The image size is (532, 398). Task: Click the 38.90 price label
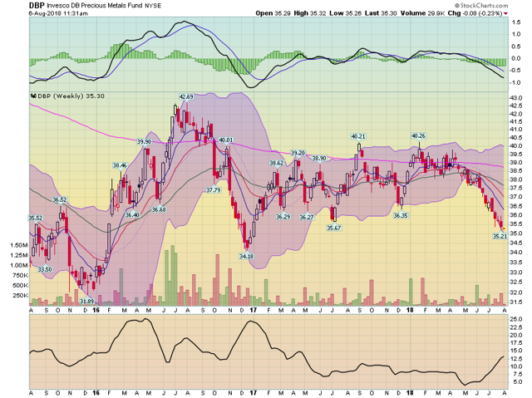point(319,159)
